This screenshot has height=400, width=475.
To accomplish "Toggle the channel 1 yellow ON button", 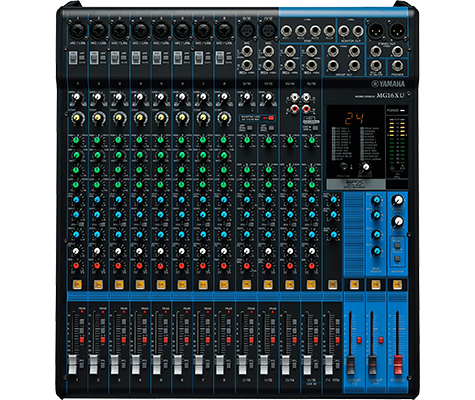I will (x=77, y=284).
